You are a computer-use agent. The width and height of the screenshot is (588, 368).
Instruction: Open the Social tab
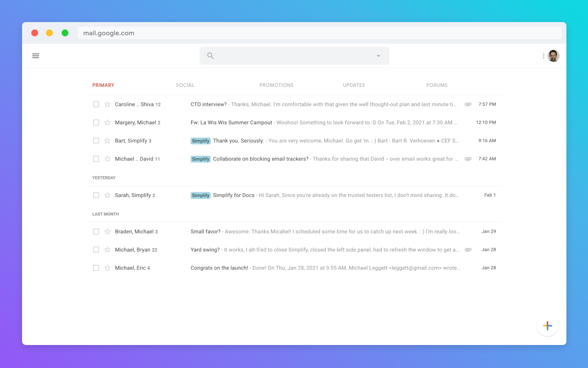pyautogui.click(x=185, y=85)
